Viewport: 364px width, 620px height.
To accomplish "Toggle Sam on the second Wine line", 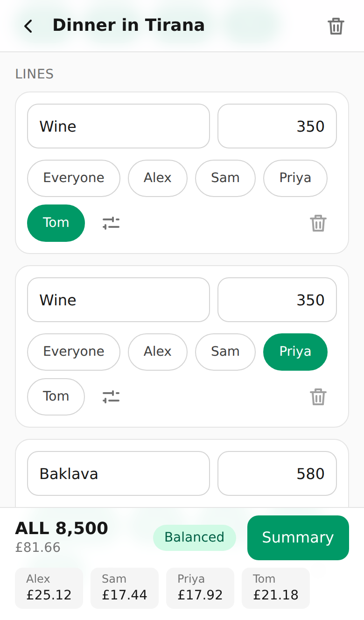I will 225,352.
